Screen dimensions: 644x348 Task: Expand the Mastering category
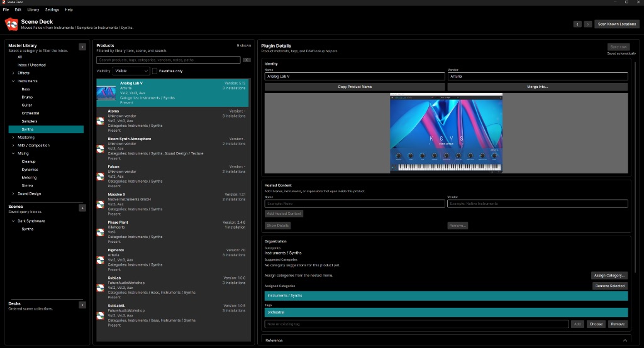click(13, 138)
